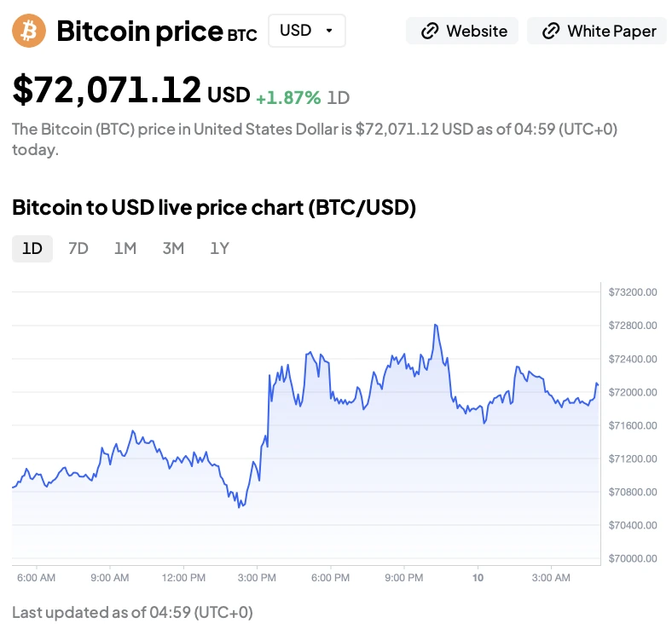Click the dropdown caret next to USD
The width and height of the screenshot is (672, 629).
coord(329,31)
